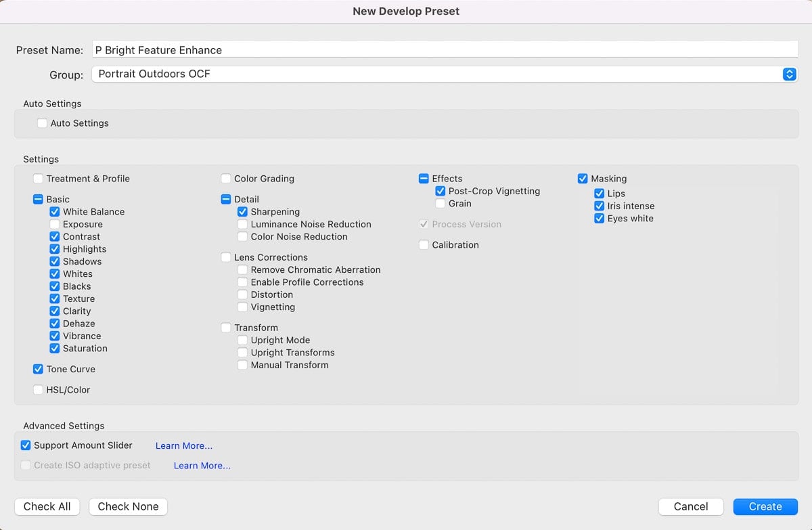The width and height of the screenshot is (812, 530).
Task: Check Color Grading
Action: click(x=226, y=179)
